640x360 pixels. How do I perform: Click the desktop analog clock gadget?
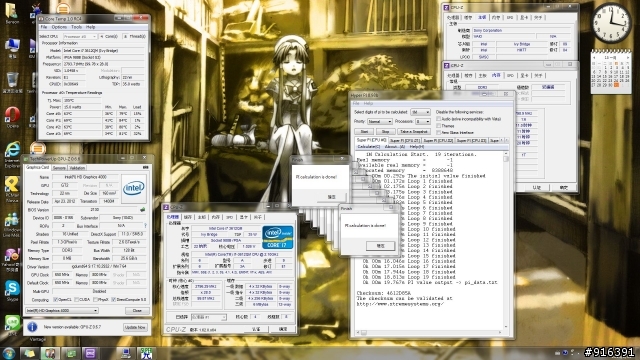pyautogui.click(x=611, y=22)
